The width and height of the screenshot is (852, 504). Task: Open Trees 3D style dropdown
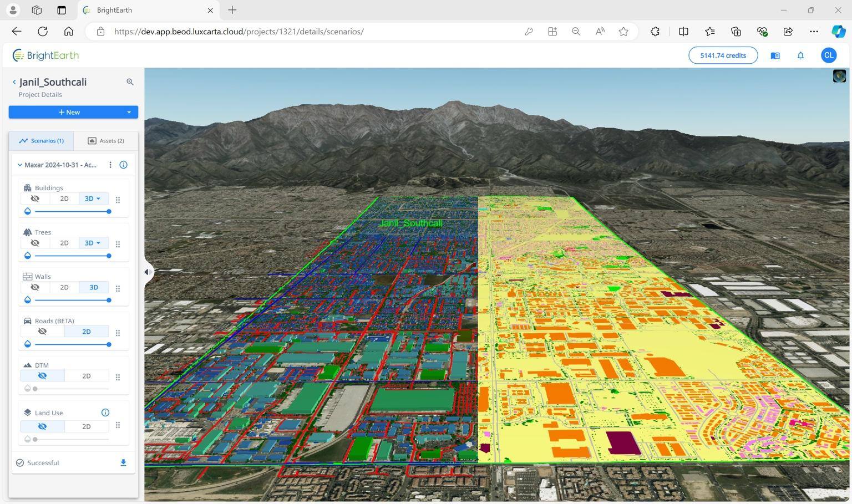(94, 243)
